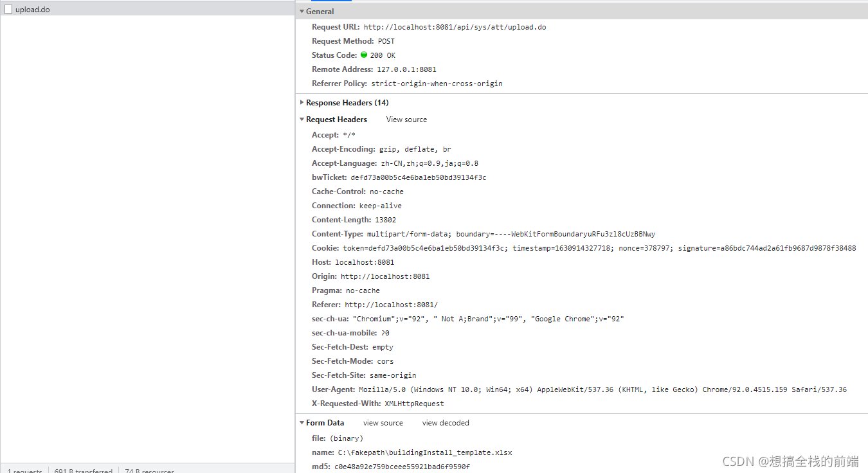The image size is (868, 473).
Task: Click the Host value localhost:8081
Action: tap(365, 262)
